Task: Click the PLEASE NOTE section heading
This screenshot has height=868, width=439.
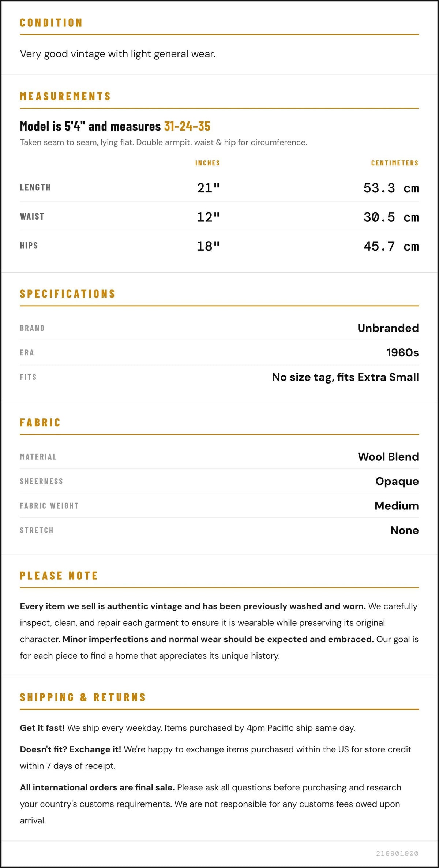Action: [59, 576]
